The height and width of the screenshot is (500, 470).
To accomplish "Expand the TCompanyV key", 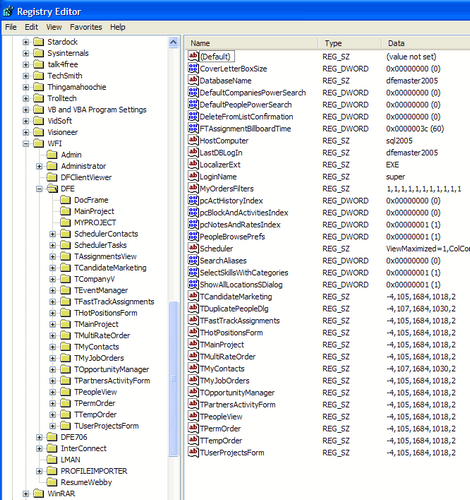I will 53,279.
